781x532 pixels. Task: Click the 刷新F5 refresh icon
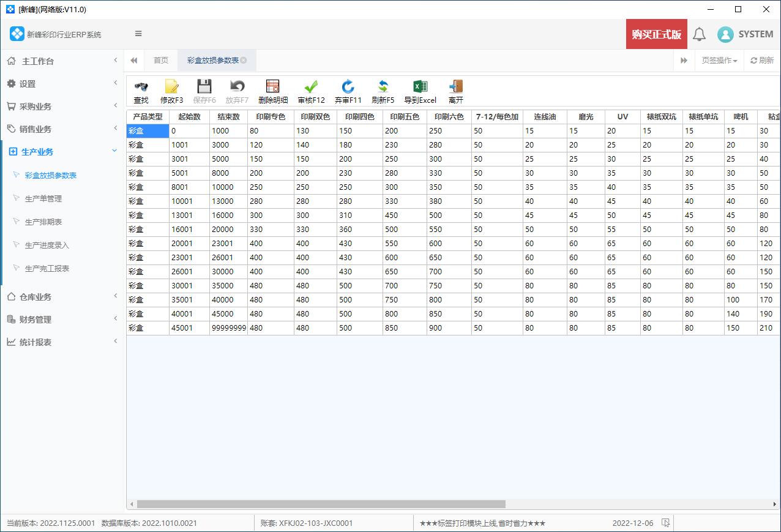(x=383, y=86)
